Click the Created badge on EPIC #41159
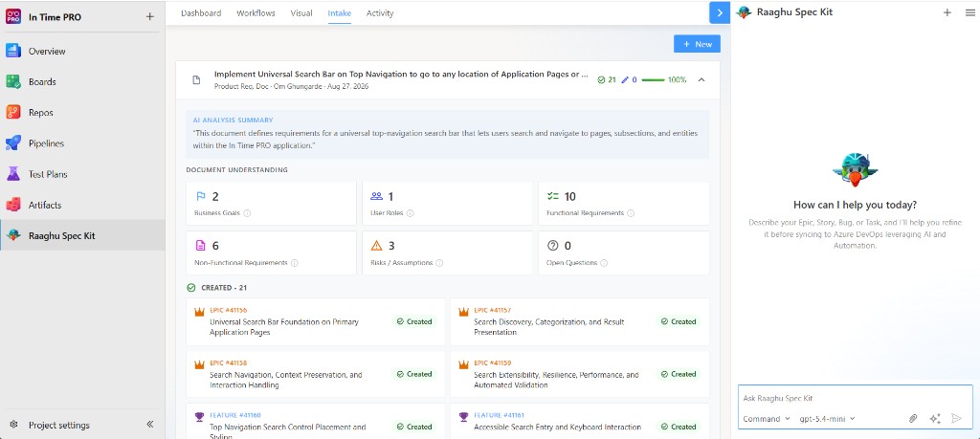The image size is (980, 439). 679,374
